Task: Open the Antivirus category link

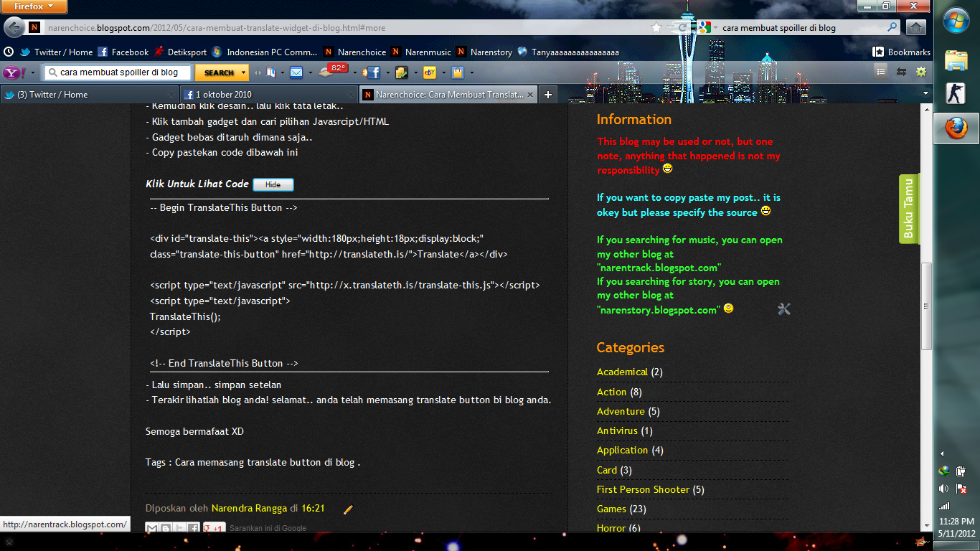Action: pyautogui.click(x=617, y=430)
